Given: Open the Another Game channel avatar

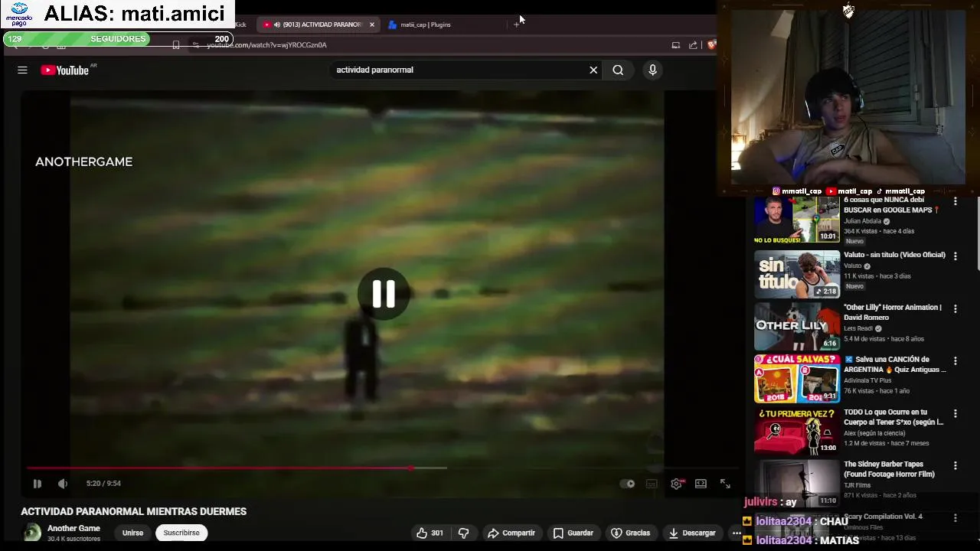Looking at the screenshot, I should [x=31, y=533].
